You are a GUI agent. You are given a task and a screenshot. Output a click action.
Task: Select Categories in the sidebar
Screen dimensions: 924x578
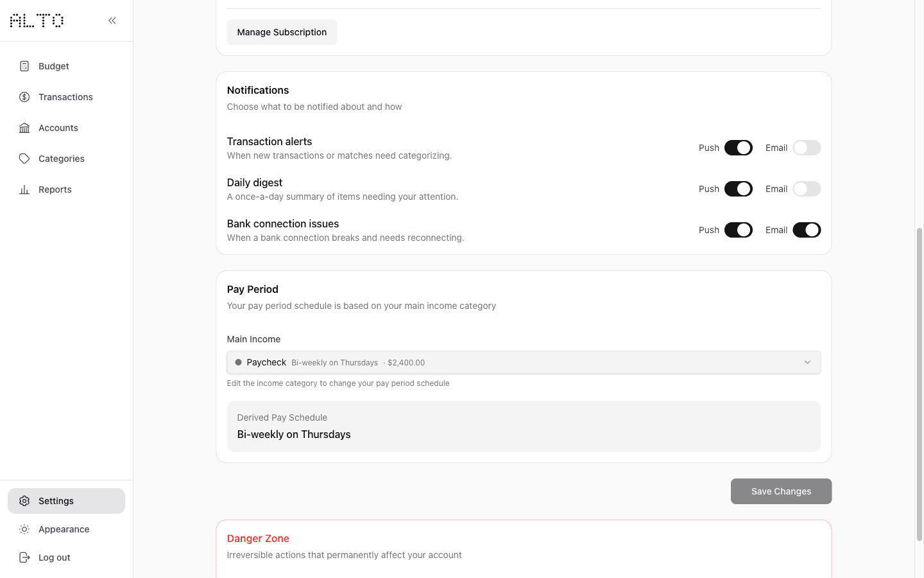click(x=66, y=159)
